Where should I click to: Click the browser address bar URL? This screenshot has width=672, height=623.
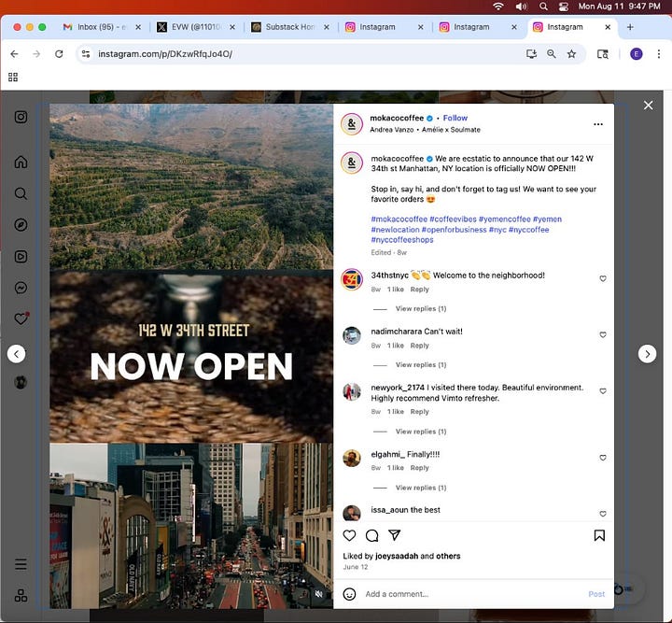[x=165, y=54]
